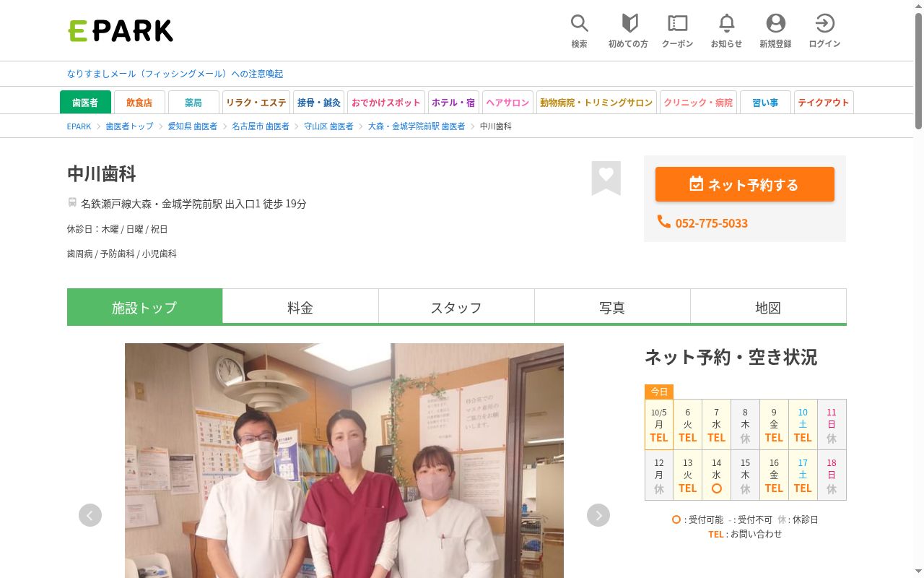Switch to the スタッフ tab

pyautogui.click(x=456, y=307)
